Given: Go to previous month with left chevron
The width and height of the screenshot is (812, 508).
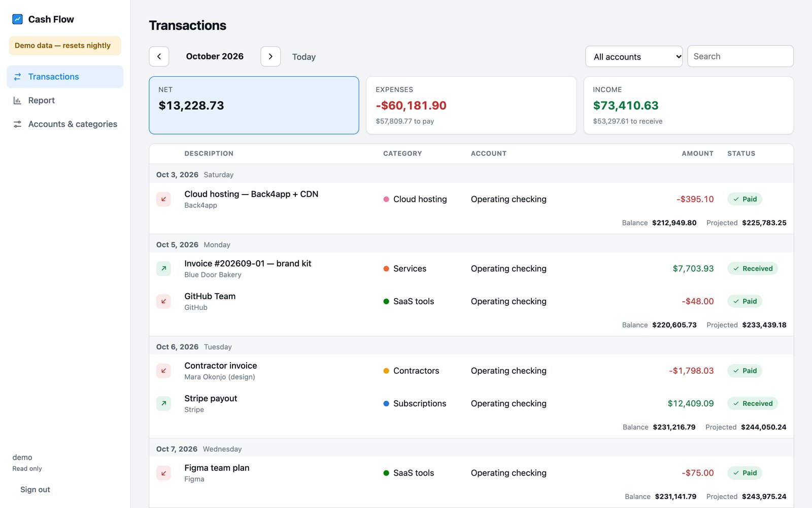Looking at the screenshot, I should (159, 56).
